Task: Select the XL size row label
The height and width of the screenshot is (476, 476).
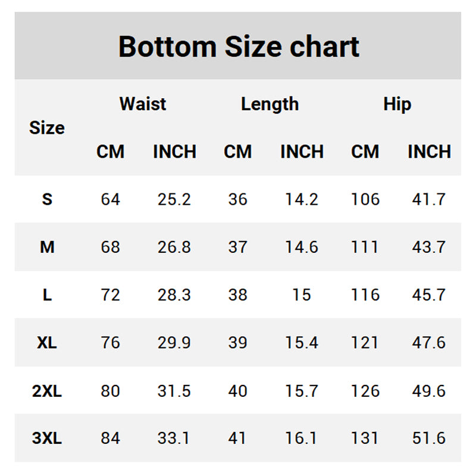Action: [x=47, y=343]
